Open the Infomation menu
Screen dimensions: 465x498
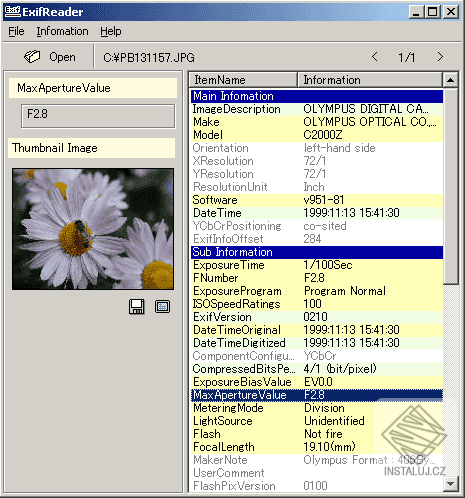tap(62, 31)
